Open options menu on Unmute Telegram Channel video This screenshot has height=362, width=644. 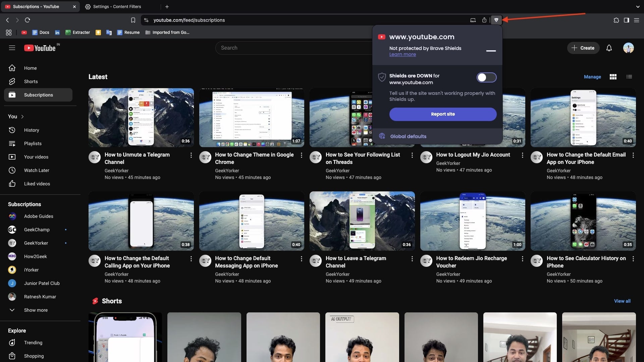coord(191,155)
